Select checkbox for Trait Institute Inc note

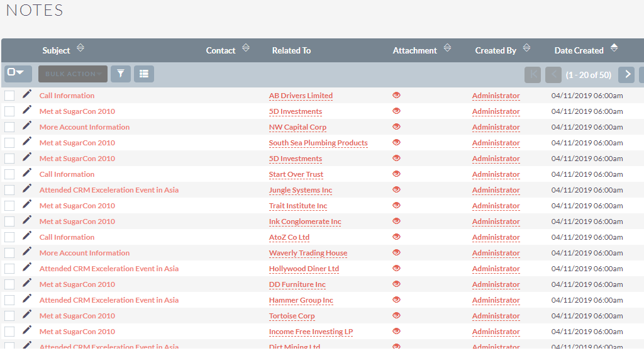click(9, 206)
